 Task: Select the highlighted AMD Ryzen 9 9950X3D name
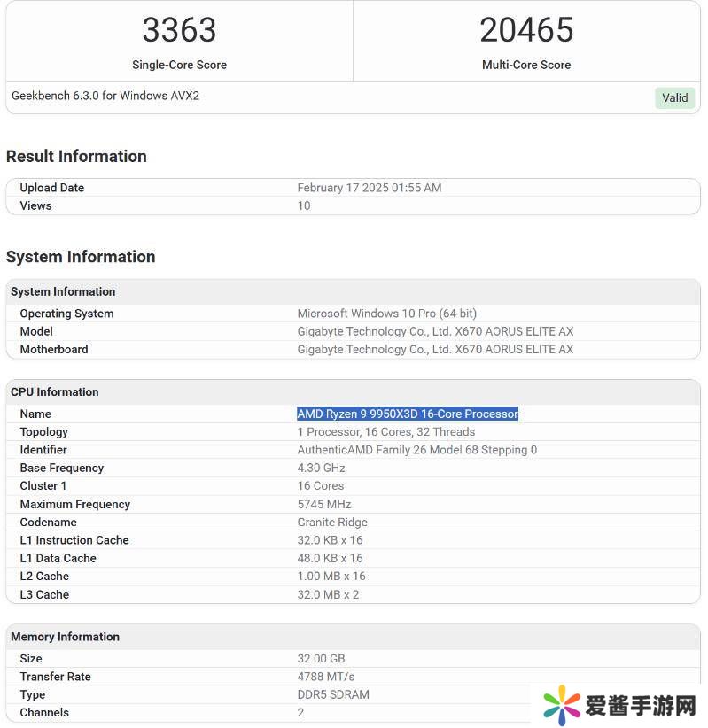(x=408, y=414)
